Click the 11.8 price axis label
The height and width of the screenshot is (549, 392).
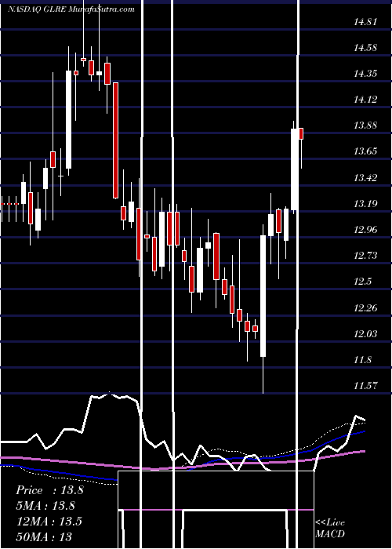point(363,360)
